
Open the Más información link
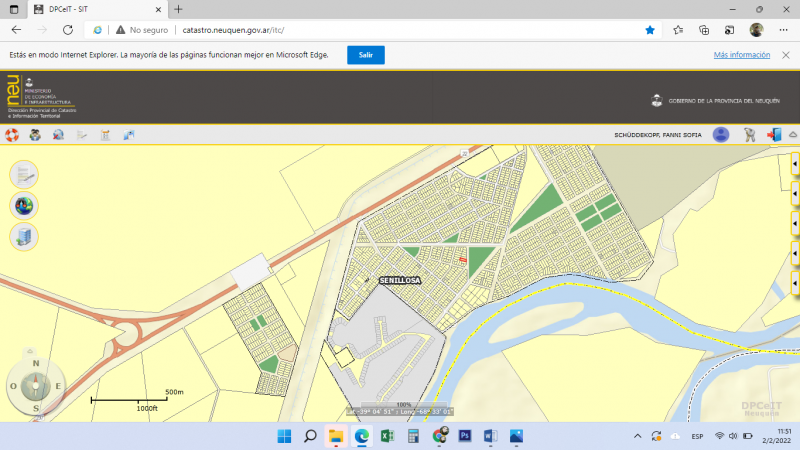(x=741, y=55)
